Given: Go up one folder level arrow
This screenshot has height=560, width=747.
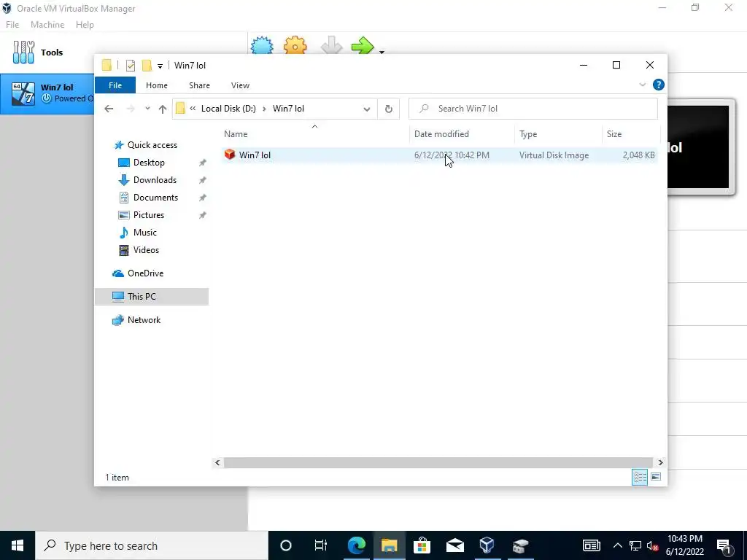Looking at the screenshot, I should 163,109.
